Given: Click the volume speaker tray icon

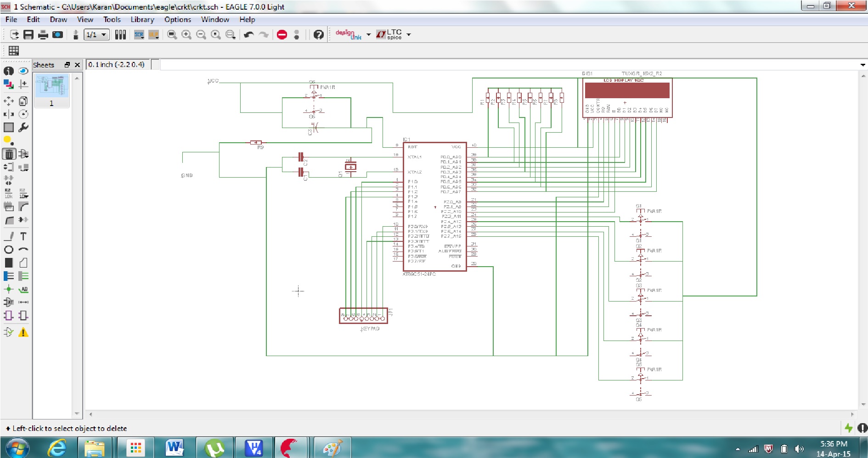Looking at the screenshot, I should (799, 449).
